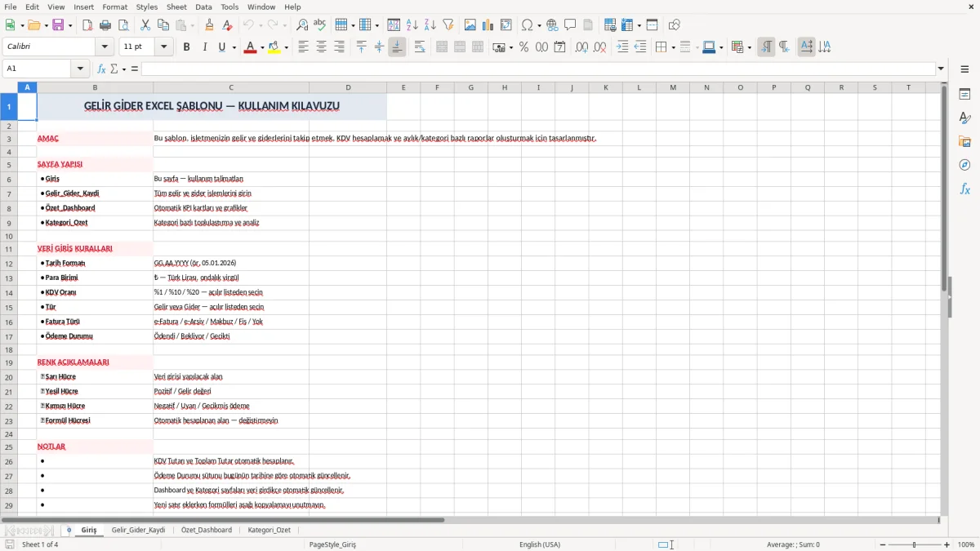The width and height of the screenshot is (980, 551).
Task: Open background color dropdown arrow
Action: [x=286, y=47]
